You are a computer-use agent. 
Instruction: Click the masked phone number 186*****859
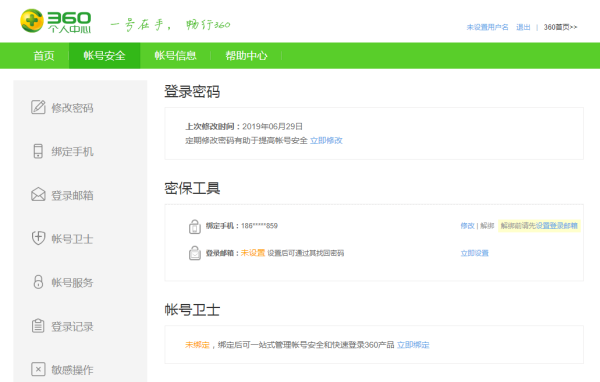coord(259,226)
